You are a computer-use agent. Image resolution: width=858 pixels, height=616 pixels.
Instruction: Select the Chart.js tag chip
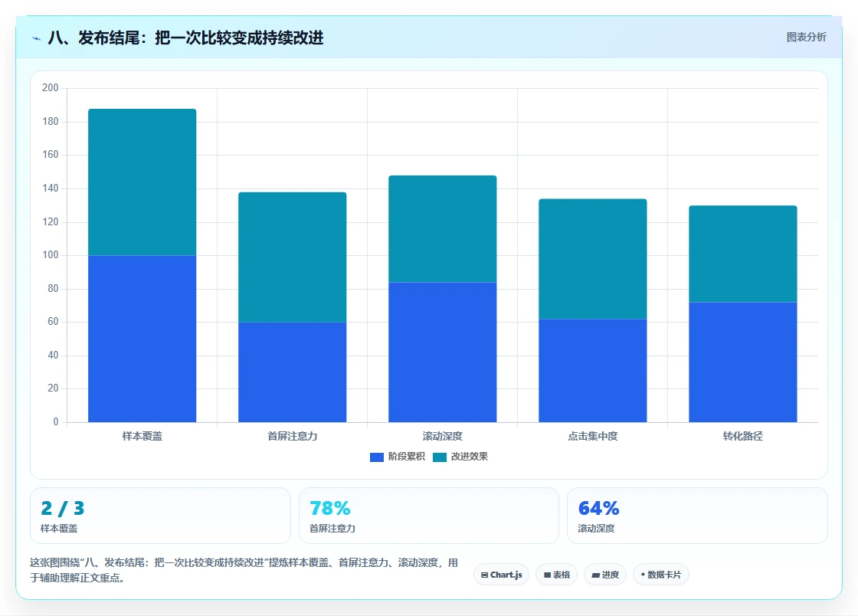click(x=501, y=575)
